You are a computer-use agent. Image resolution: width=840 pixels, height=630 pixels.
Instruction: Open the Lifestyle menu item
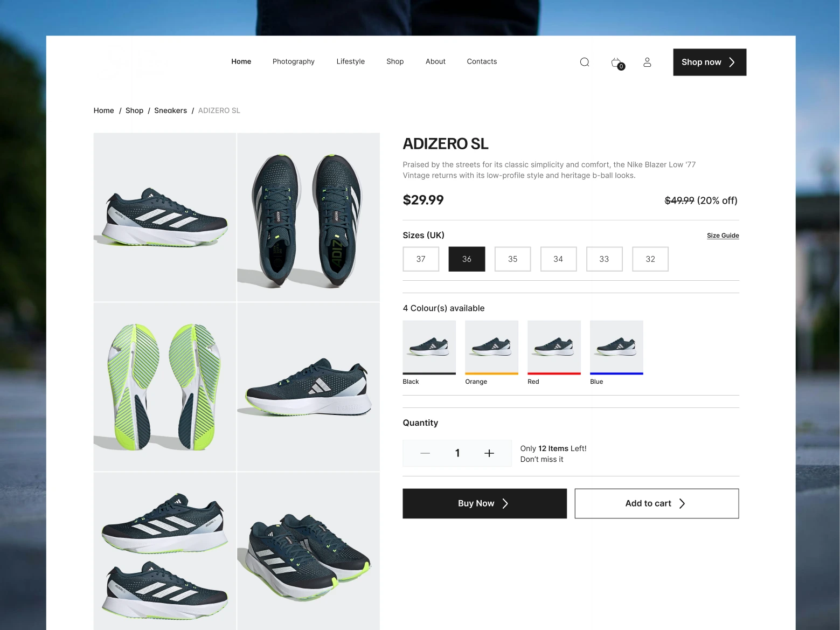tap(351, 61)
